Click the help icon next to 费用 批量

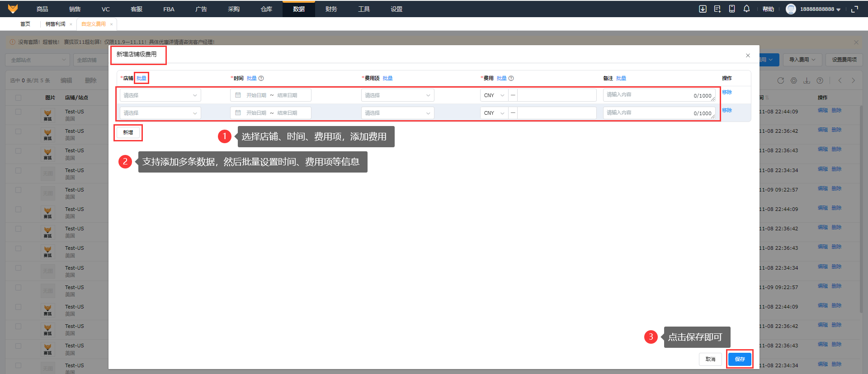click(x=511, y=78)
